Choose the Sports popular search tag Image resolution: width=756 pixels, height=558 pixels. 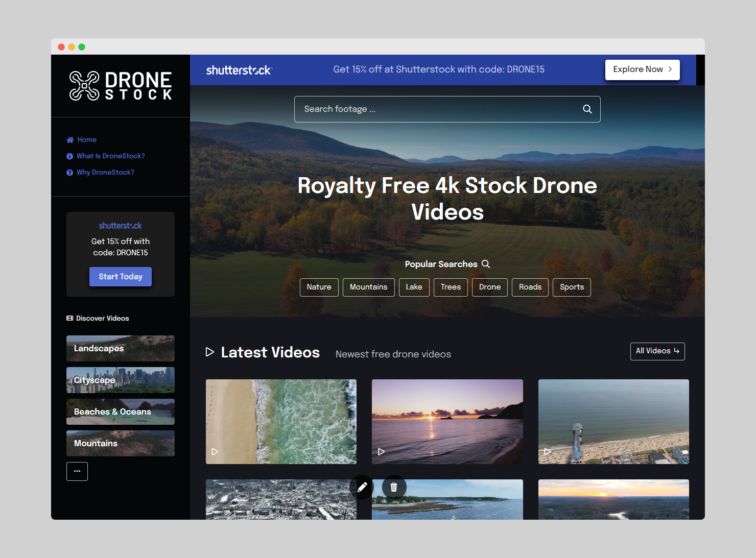pos(571,287)
